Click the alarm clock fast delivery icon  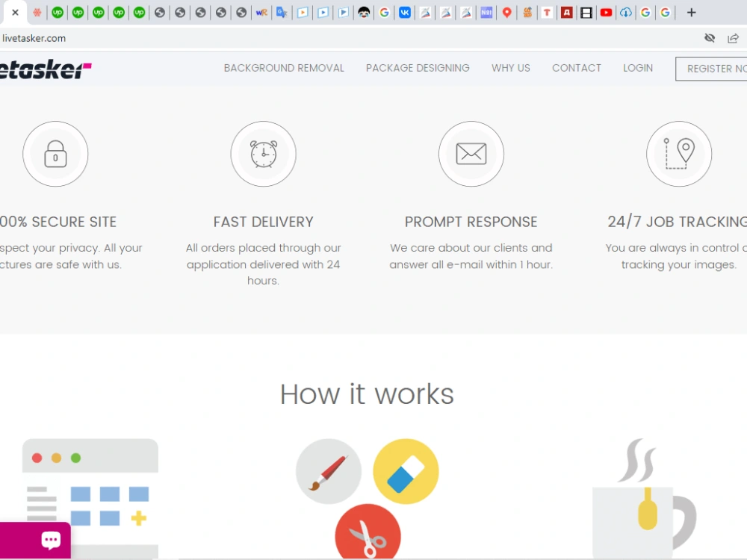click(264, 154)
